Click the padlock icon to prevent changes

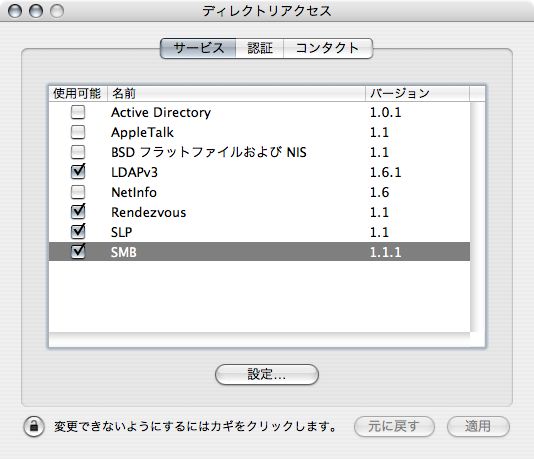[34, 426]
